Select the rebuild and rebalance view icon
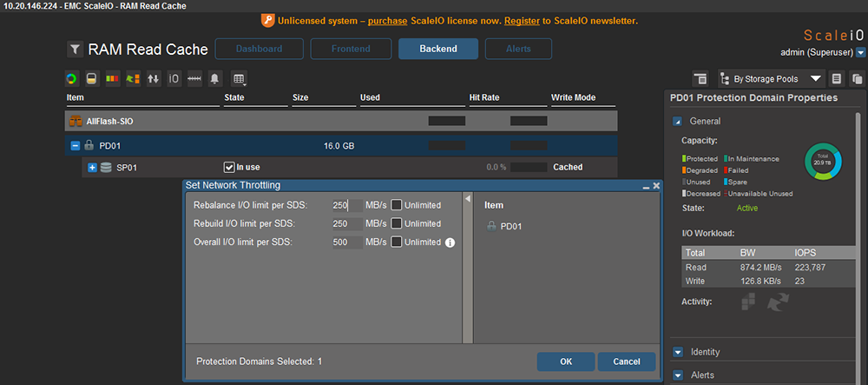 click(x=133, y=79)
